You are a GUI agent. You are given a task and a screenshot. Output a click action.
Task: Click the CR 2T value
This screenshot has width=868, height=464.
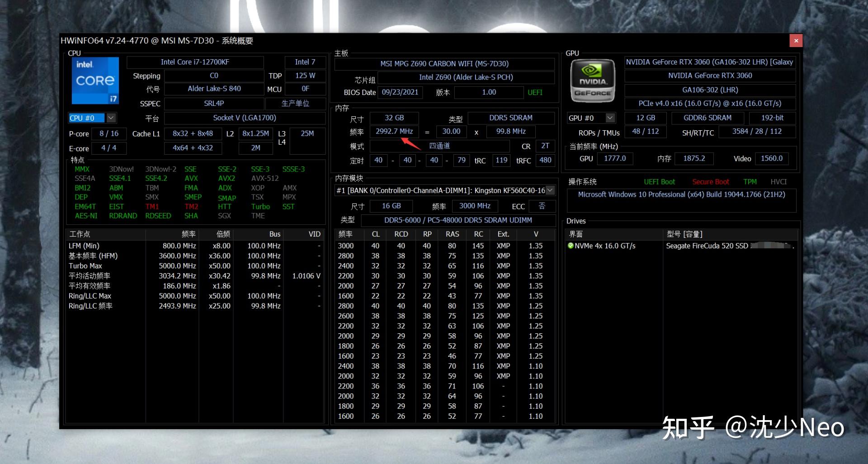point(545,146)
